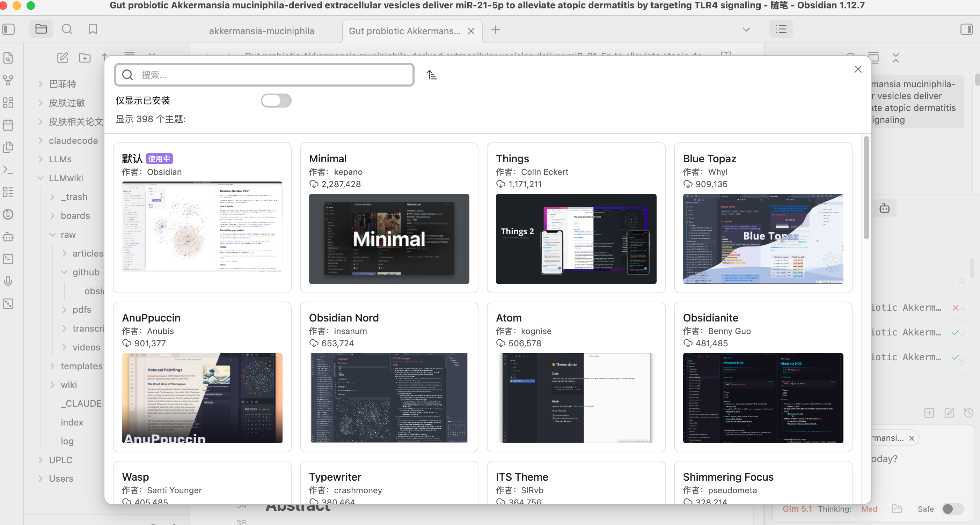Expand the boards folder
Viewport: 980px width, 525px height.
pos(52,216)
